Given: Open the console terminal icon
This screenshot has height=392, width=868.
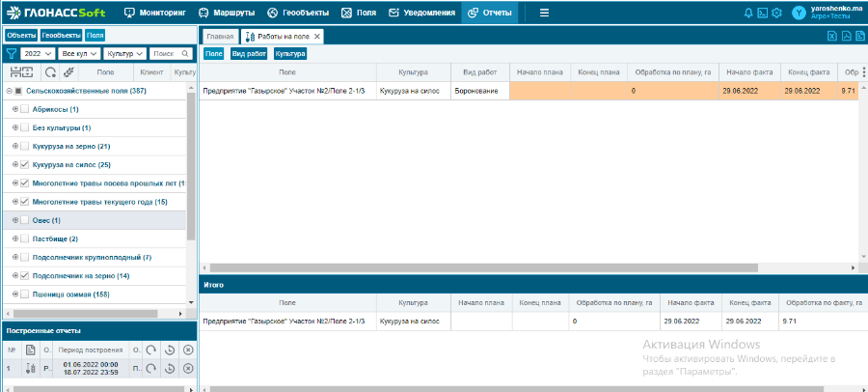Looking at the screenshot, I should (763, 13).
